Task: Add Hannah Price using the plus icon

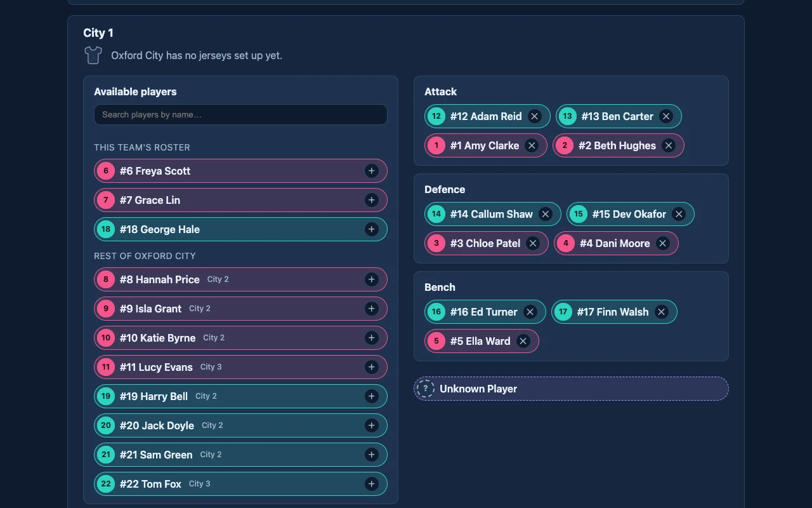Action: pos(372,279)
